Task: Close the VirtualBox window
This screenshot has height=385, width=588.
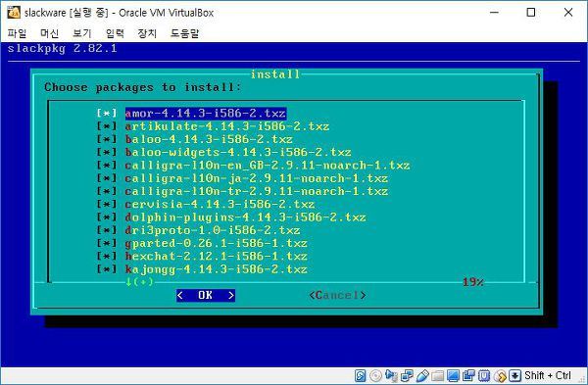Action: point(568,13)
